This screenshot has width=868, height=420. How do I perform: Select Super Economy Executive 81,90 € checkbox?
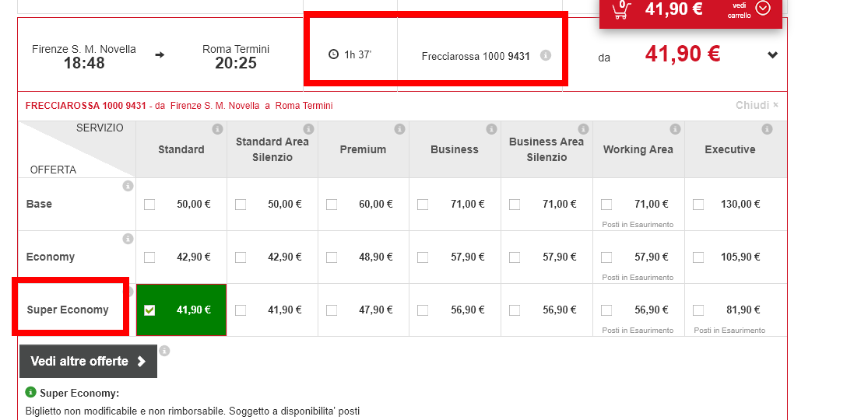tap(698, 310)
